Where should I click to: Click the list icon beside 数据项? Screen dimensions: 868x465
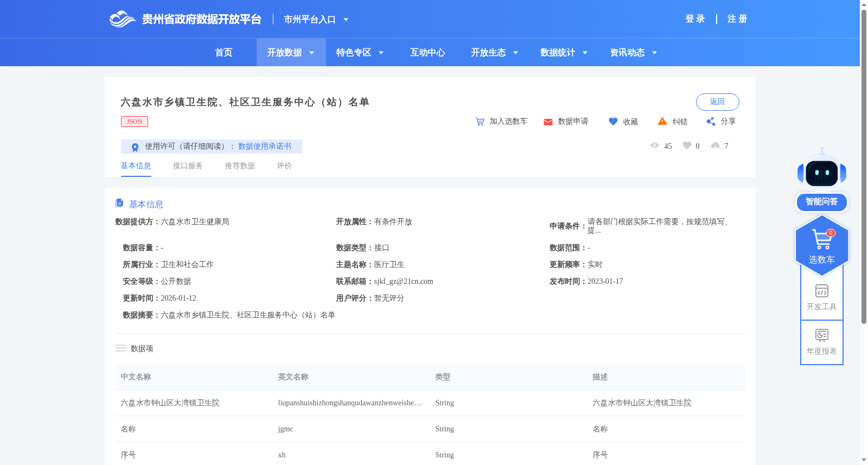click(x=120, y=348)
